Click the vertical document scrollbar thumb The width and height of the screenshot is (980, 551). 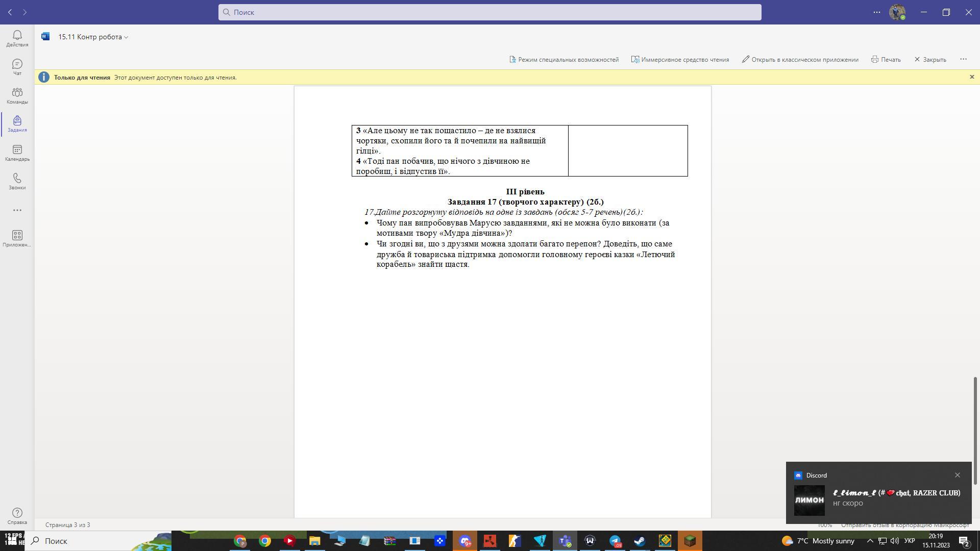coord(975,430)
